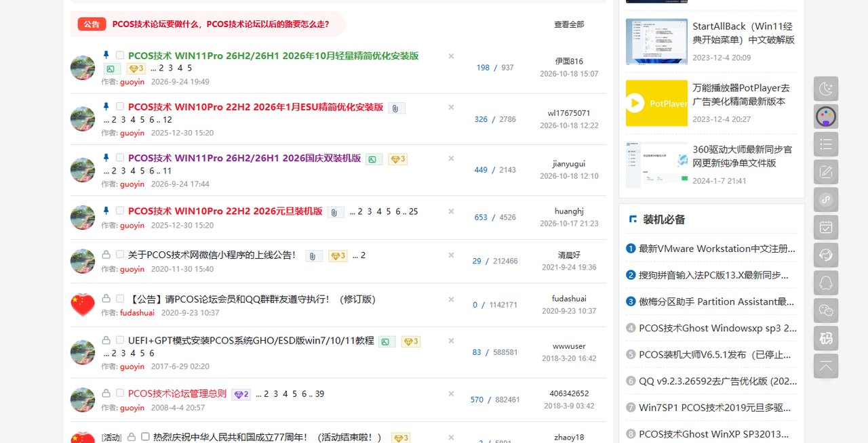Viewport: 868px width, 443px height.
Task: Click the PotPlayer yellow thumbnail
Action: (x=656, y=103)
